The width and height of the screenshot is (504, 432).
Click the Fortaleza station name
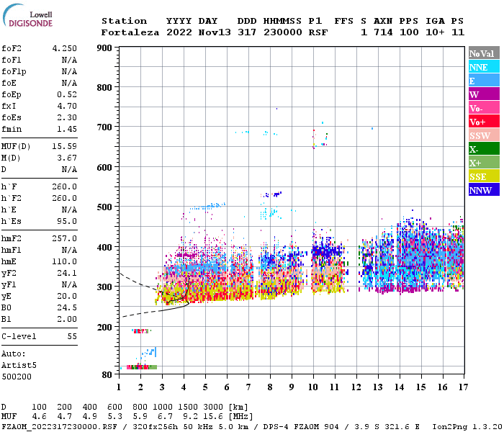click(x=130, y=32)
